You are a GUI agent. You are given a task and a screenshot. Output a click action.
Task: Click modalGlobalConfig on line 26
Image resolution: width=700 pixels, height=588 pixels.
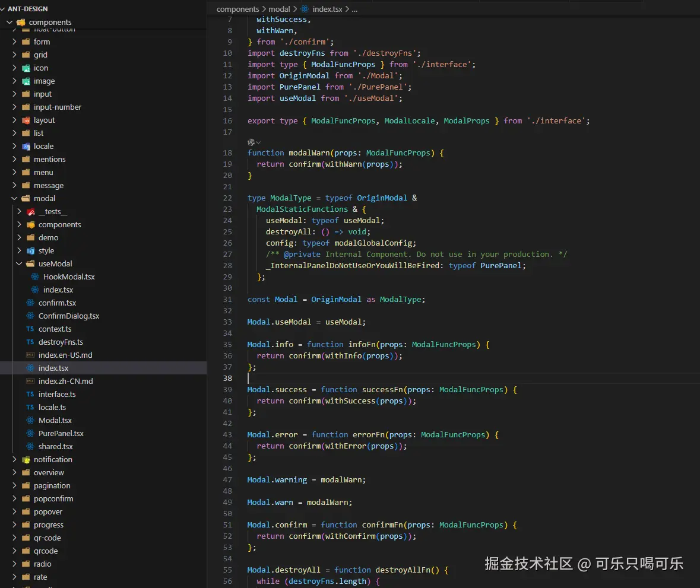[x=373, y=243]
